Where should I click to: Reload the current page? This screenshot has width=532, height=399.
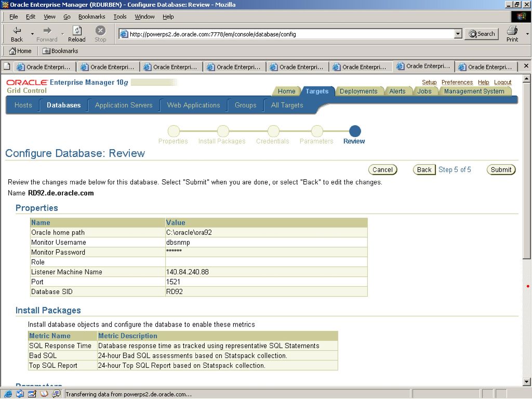pos(77,34)
